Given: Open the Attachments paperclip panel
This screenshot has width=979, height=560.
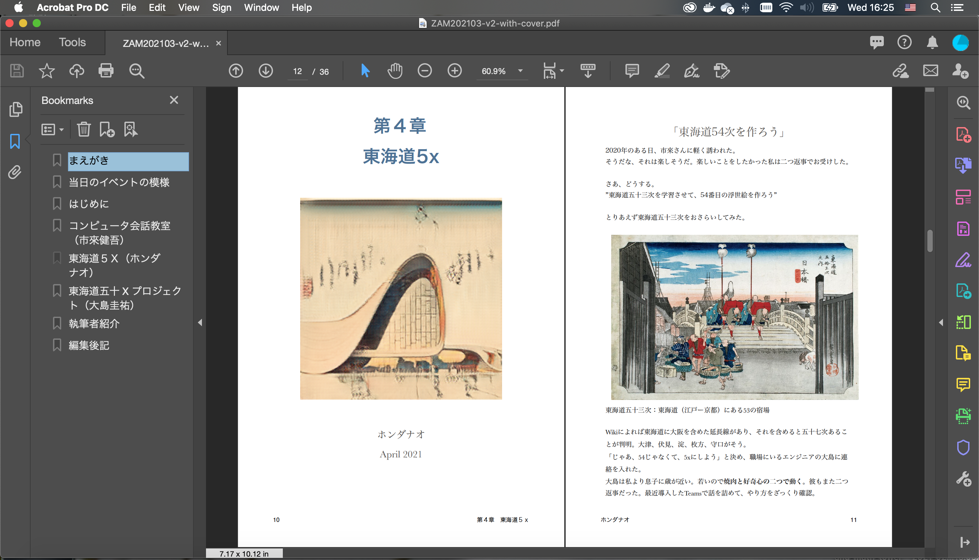Looking at the screenshot, I should [x=15, y=172].
